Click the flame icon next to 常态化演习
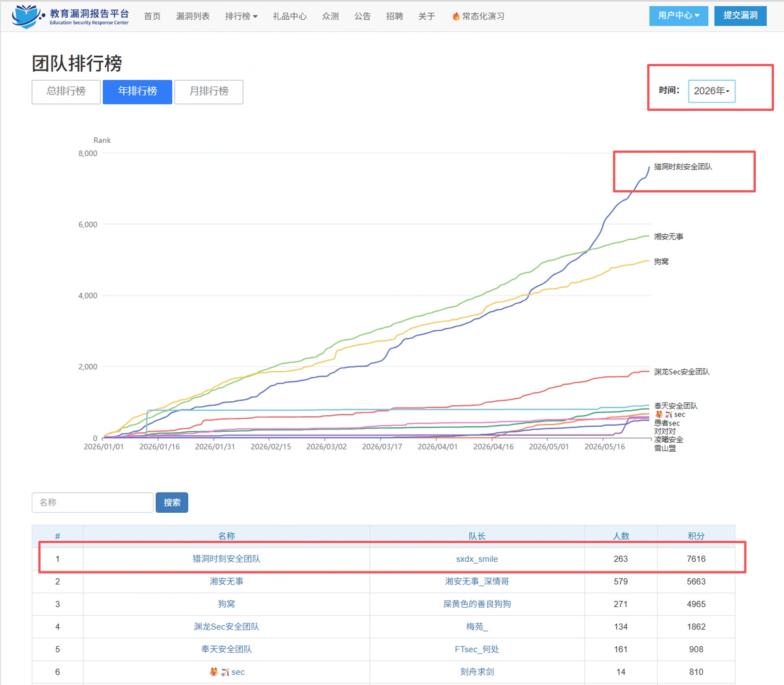This screenshot has height=685, width=784. (x=456, y=16)
